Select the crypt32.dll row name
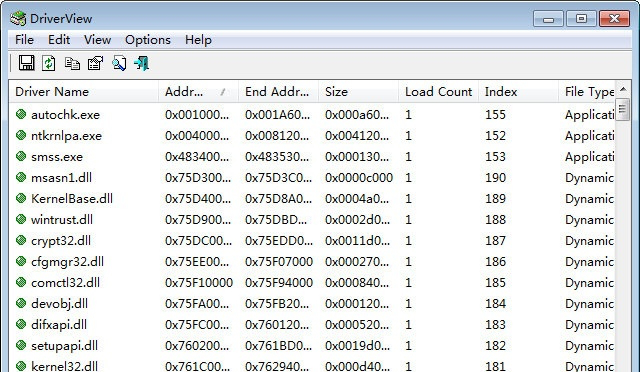The image size is (640, 386). pos(61,241)
